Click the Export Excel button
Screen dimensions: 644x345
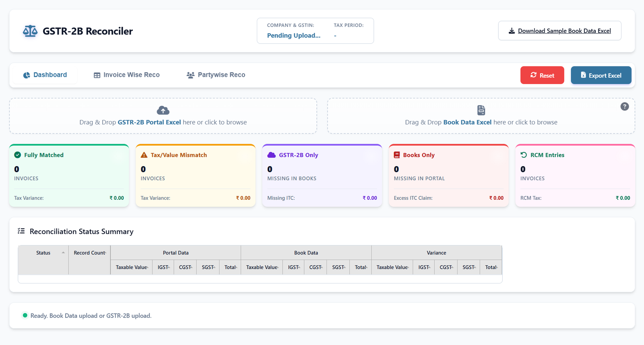(601, 75)
